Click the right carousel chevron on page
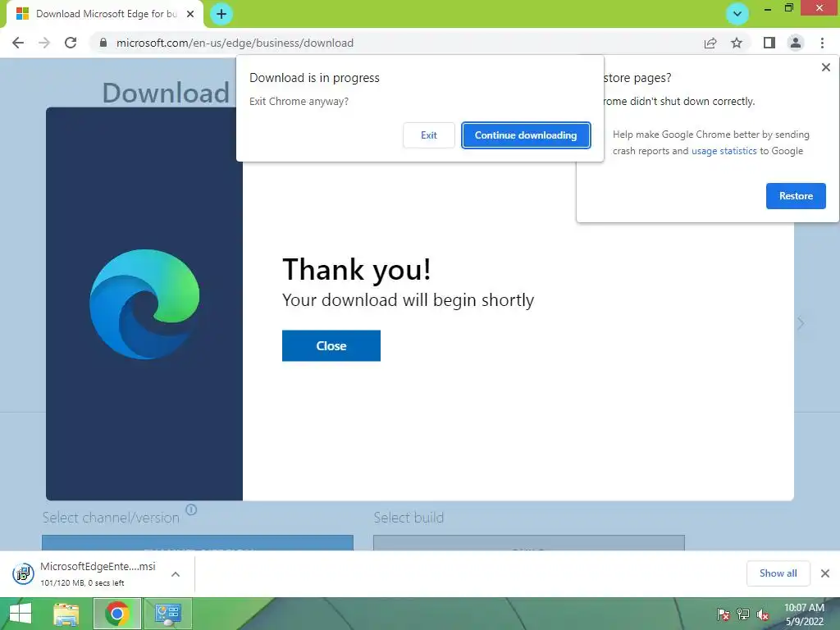840x630 pixels. (x=801, y=323)
